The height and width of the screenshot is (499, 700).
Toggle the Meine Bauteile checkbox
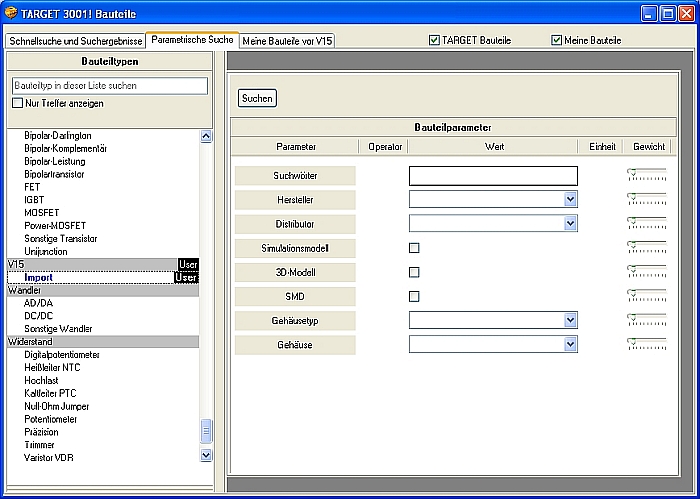click(557, 40)
